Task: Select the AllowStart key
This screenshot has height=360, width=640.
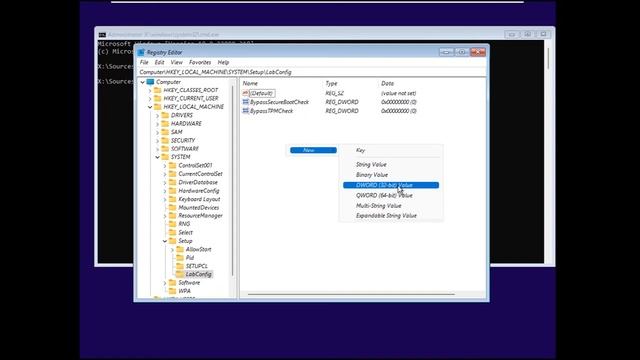Action: pos(198,249)
